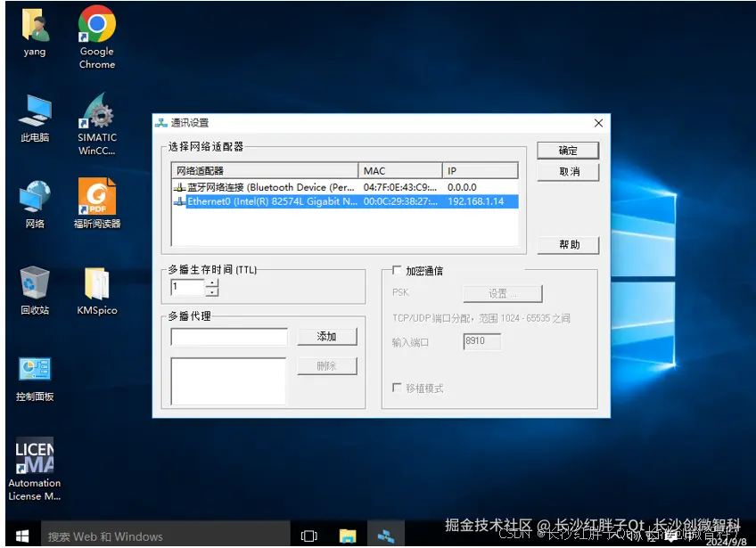This screenshot has width=756, height=548.
Task: Click the Bluetooth adapter row icon
Action: 180,187
